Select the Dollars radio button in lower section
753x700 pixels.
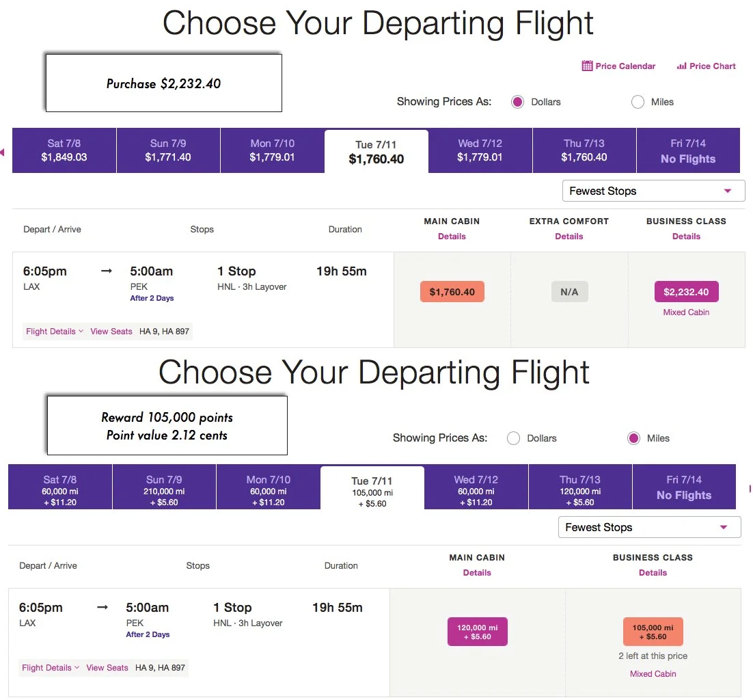click(513, 438)
